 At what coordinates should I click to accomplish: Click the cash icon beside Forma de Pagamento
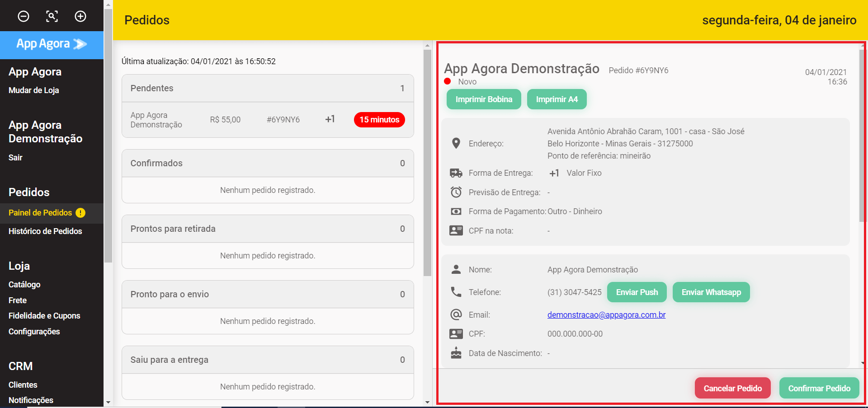coord(456,211)
